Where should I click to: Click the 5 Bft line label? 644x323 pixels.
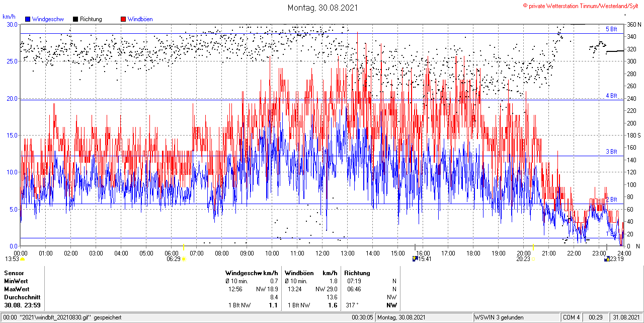click(611, 29)
